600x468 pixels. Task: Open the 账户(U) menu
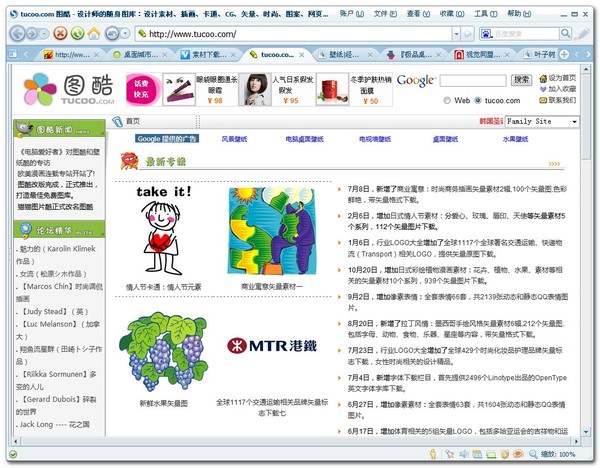point(352,14)
